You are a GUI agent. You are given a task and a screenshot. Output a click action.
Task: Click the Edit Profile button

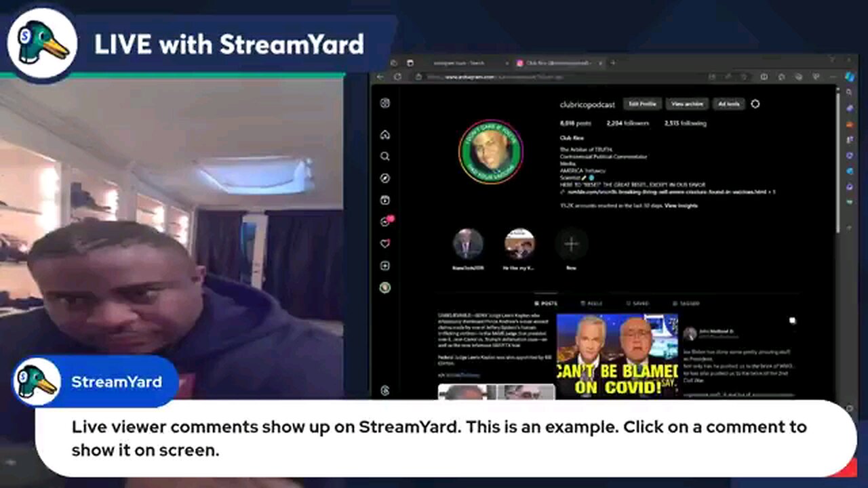click(x=642, y=104)
